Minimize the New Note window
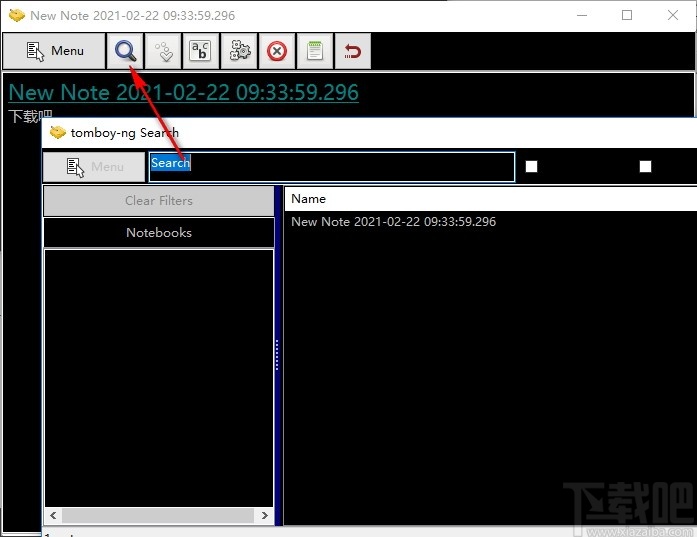 [582, 16]
